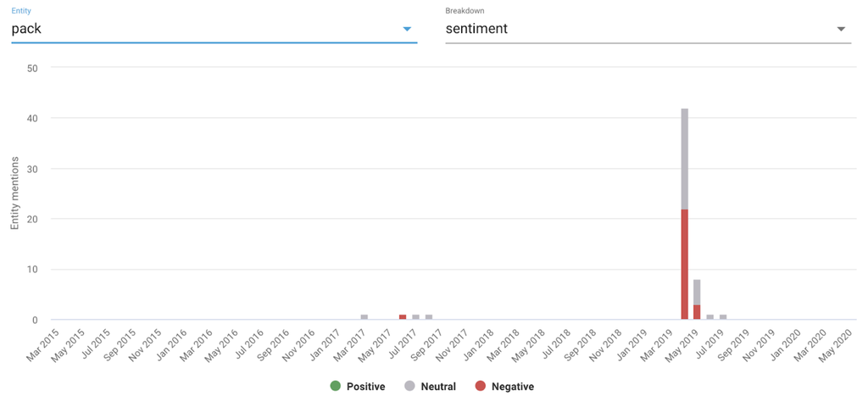Toggle the Negative legend red circle

481,387
